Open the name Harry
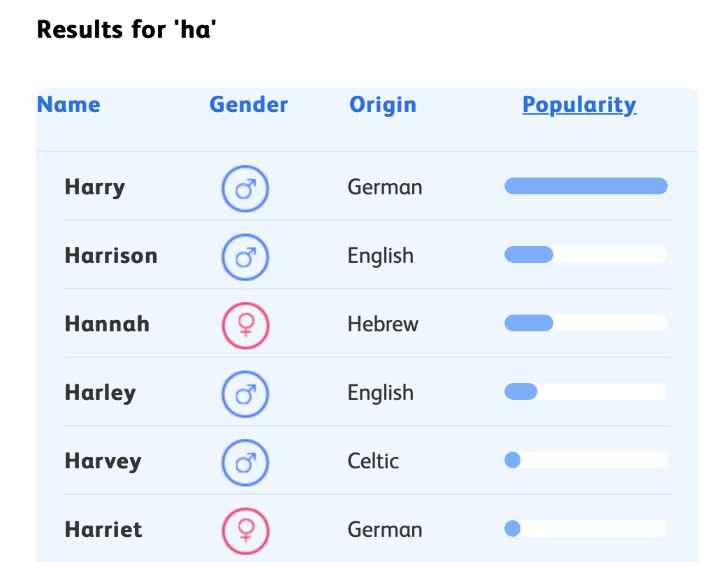Screen dimensions: 728x562 click(95, 187)
